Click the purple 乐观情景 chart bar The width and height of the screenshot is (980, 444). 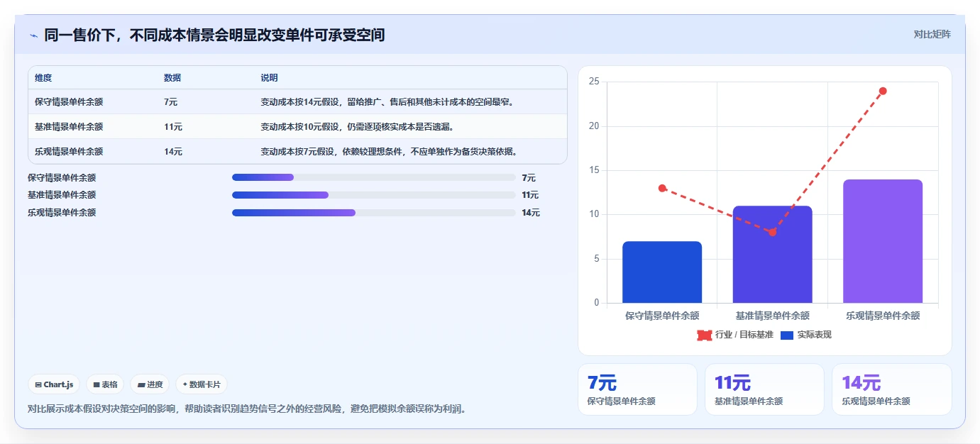[x=883, y=241]
